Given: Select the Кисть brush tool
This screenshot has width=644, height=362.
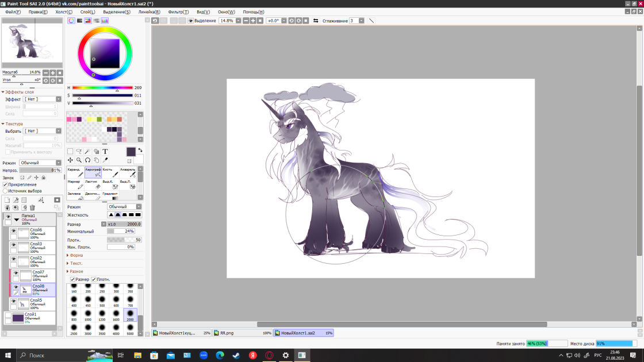Looking at the screenshot, I should point(110,172).
